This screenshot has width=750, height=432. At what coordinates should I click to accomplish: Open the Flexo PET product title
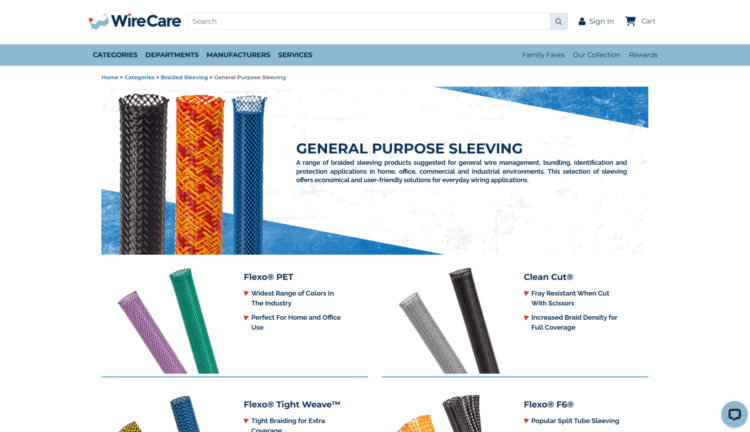[x=268, y=277]
